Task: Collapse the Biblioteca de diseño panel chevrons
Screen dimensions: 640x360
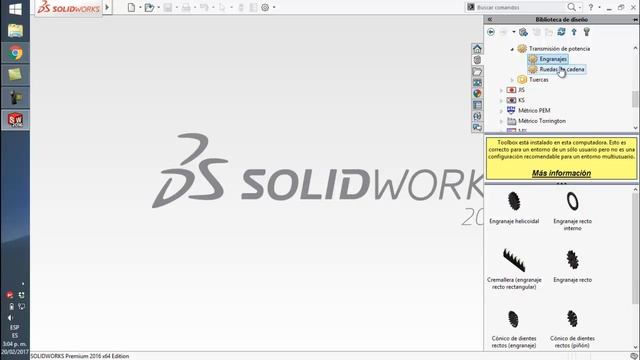Action: click(490, 19)
